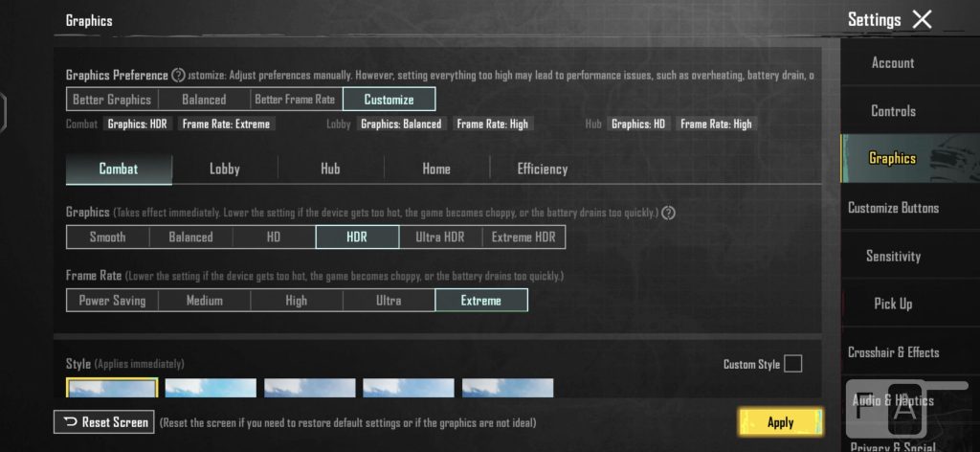
Task: Select Power Saving frame rate
Action: (112, 301)
